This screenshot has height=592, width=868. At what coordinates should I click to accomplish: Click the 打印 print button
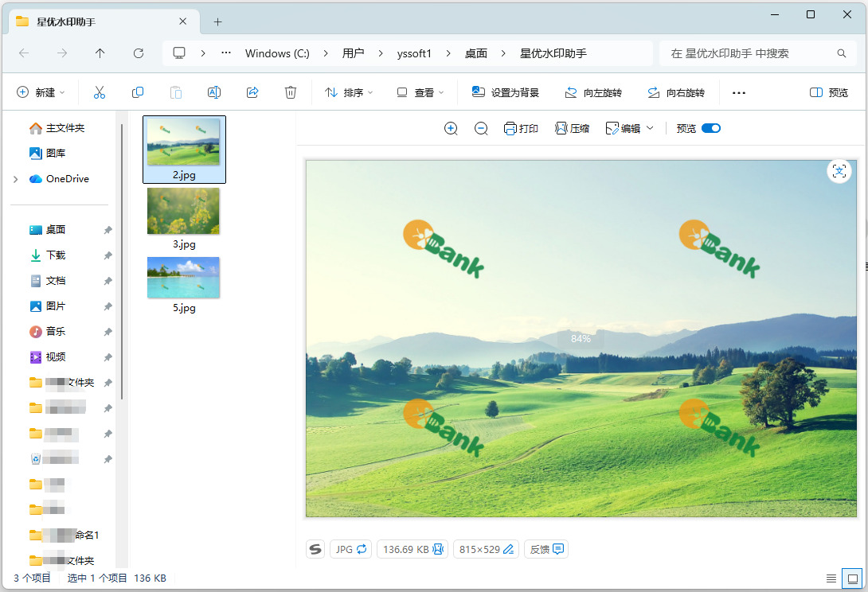(x=521, y=128)
